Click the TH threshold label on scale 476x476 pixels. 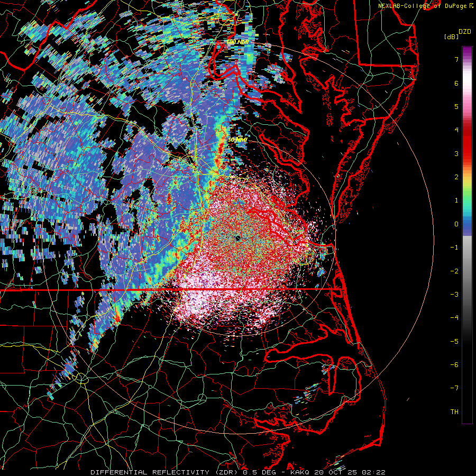click(x=454, y=411)
